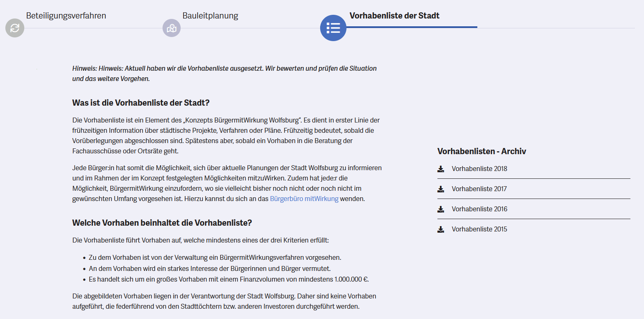
Task: Click the bullet about Finanzvolumen 1.000.000 €
Action: [x=229, y=280]
